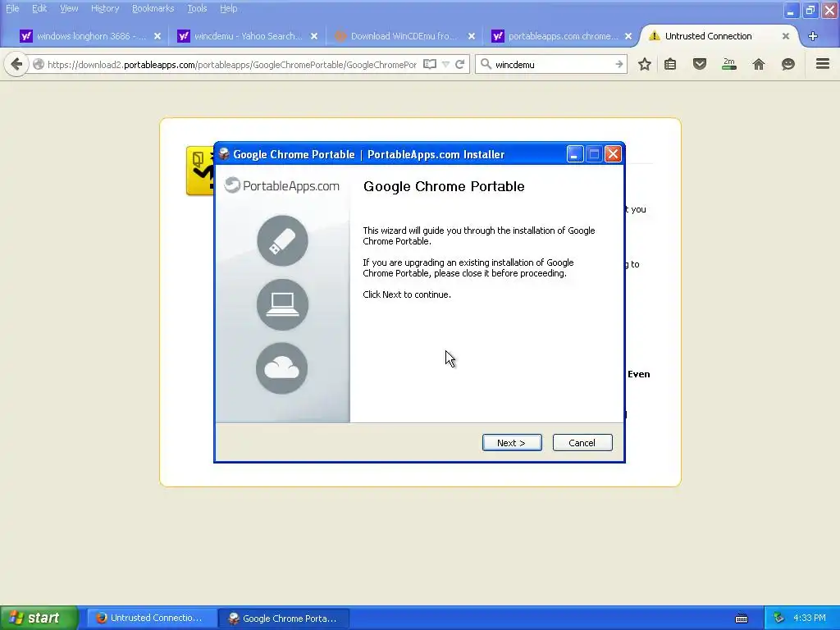Click the keyboard icon in taskbar
Viewport: 840px width, 630px height.
742,619
